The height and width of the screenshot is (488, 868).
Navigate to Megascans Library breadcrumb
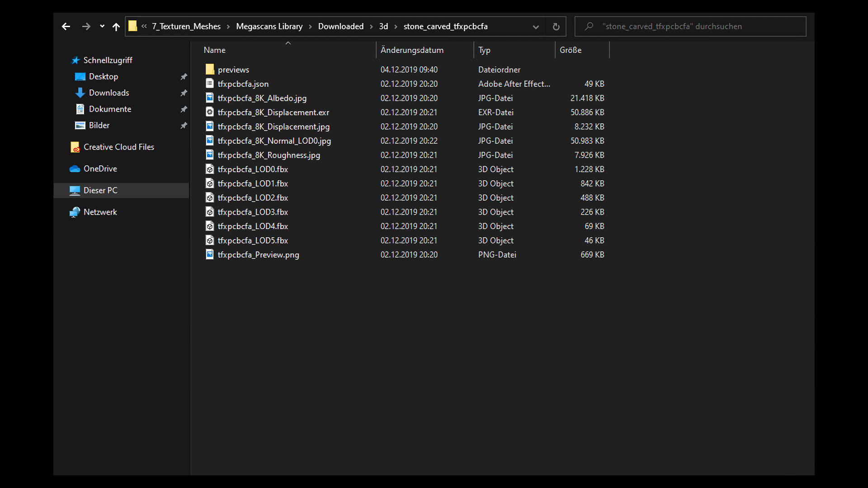(269, 26)
